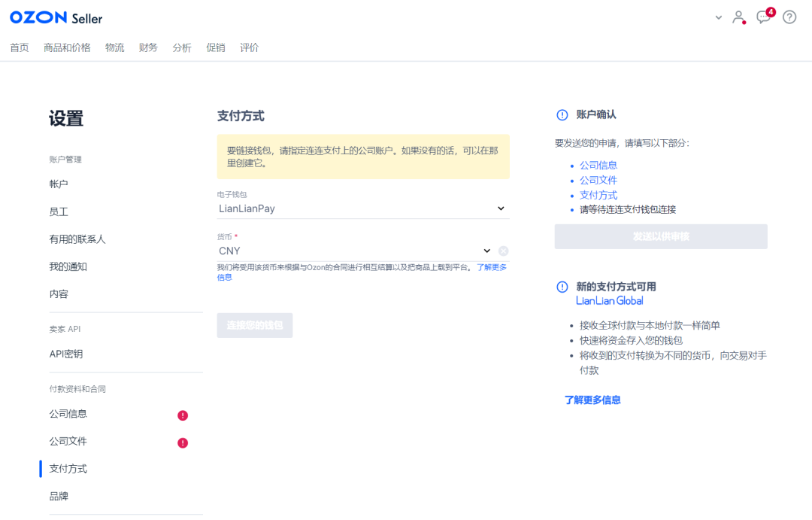Open the help question mark icon
Screen dimensions: 812x520
789,17
